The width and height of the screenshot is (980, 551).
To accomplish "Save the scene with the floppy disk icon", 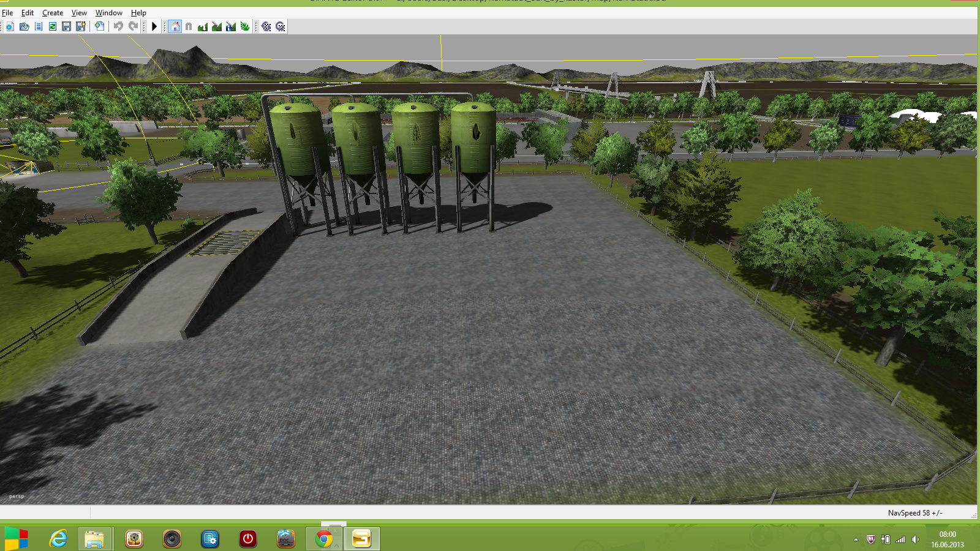I will coord(67,26).
